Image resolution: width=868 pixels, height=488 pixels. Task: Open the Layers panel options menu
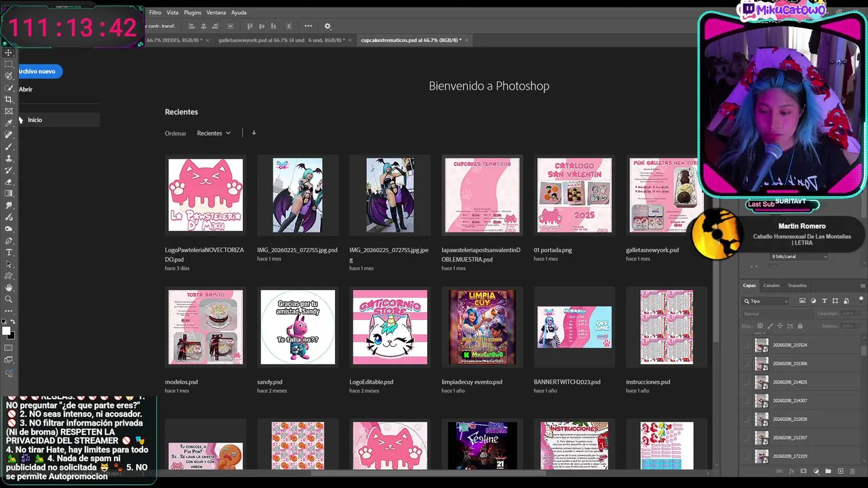point(863,285)
